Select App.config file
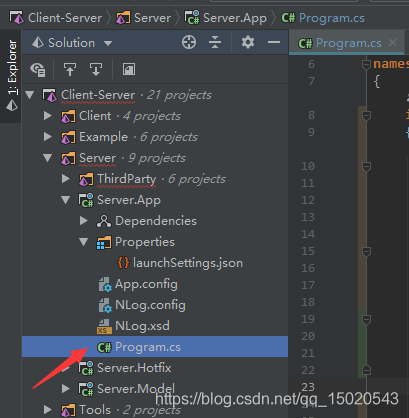Image resolution: width=409 pixels, height=418 pixels. (155, 284)
